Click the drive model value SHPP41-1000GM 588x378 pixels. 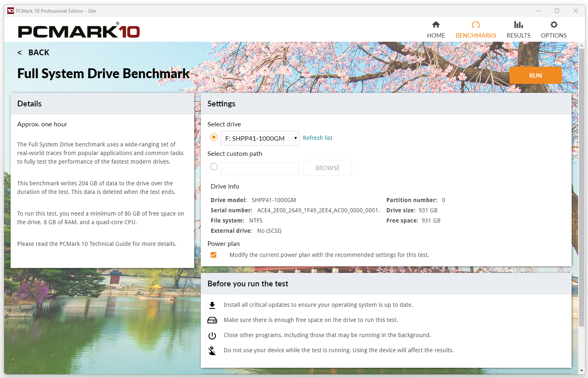click(x=274, y=200)
